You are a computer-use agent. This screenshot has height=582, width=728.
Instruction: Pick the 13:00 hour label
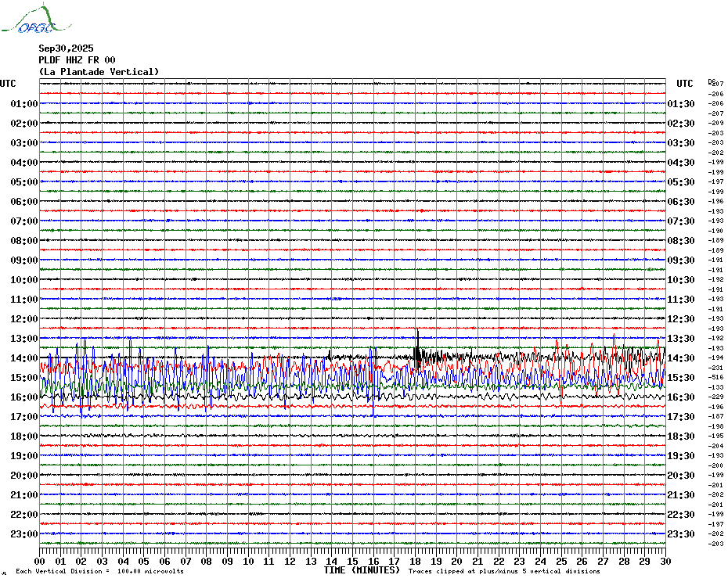click(x=24, y=339)
